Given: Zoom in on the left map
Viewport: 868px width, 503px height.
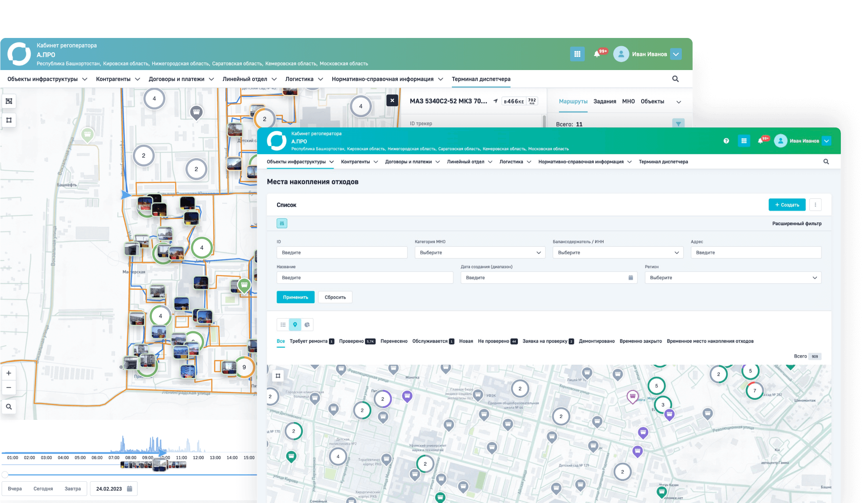Looking at the screenshot, I should point(9,373).
